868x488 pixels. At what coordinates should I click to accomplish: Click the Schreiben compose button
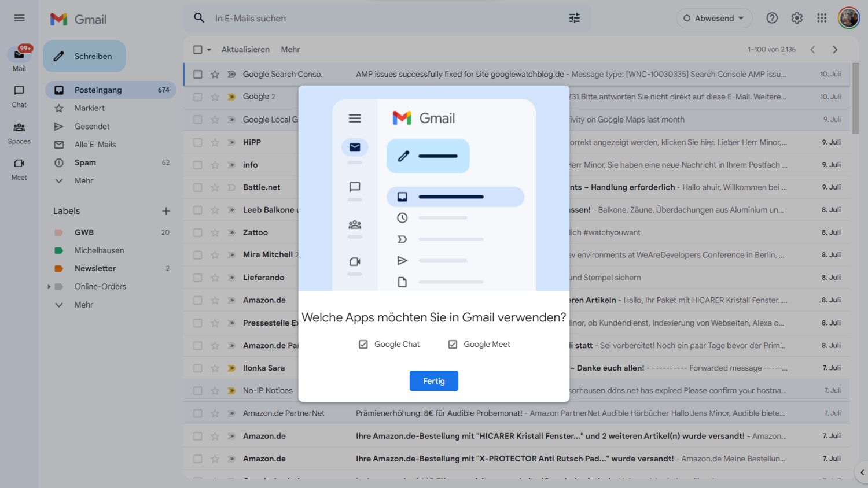coord(84,56)
